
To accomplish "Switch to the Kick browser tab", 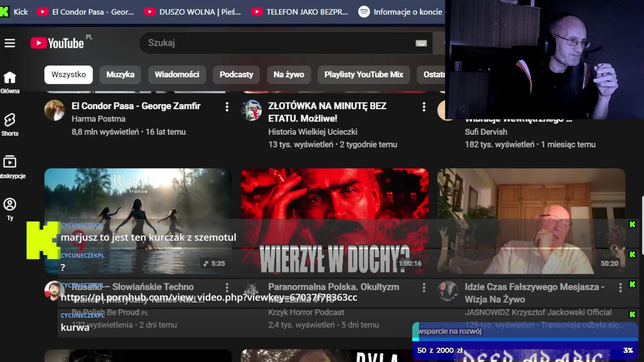I will click(x=14, y=12).
